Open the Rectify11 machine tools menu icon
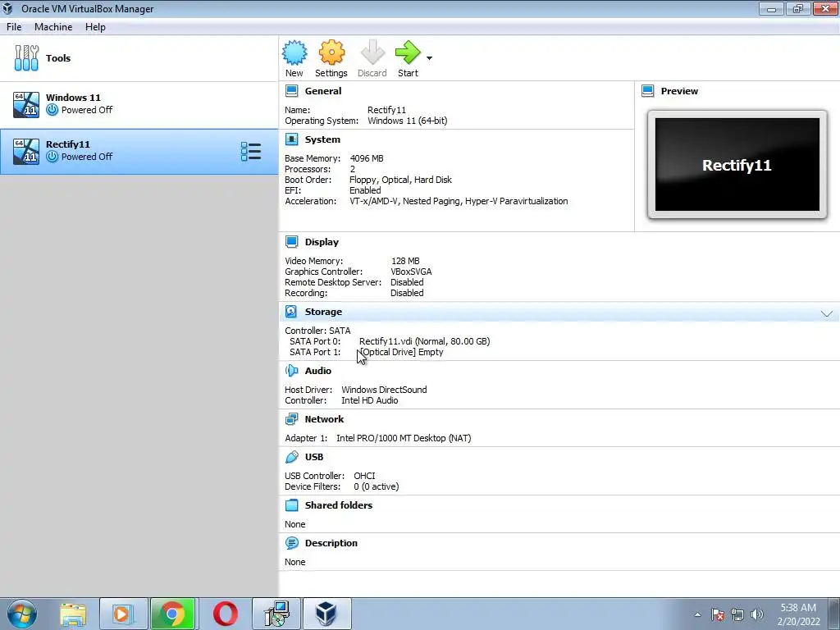This screenshot has width=840, height=630. [251, 152]
